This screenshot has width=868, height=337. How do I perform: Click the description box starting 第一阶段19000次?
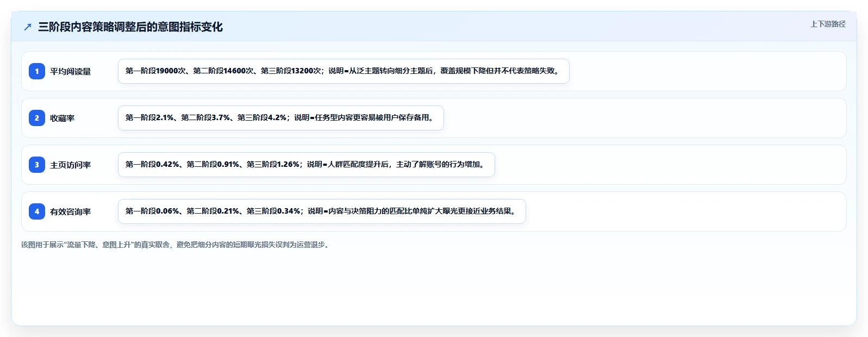click(x=344, y=71)
